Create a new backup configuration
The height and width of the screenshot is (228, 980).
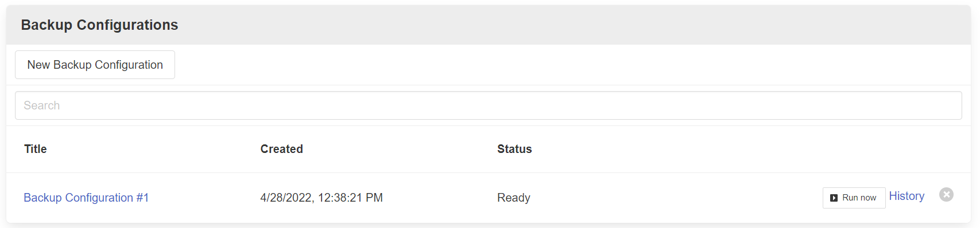click(95, 65)
